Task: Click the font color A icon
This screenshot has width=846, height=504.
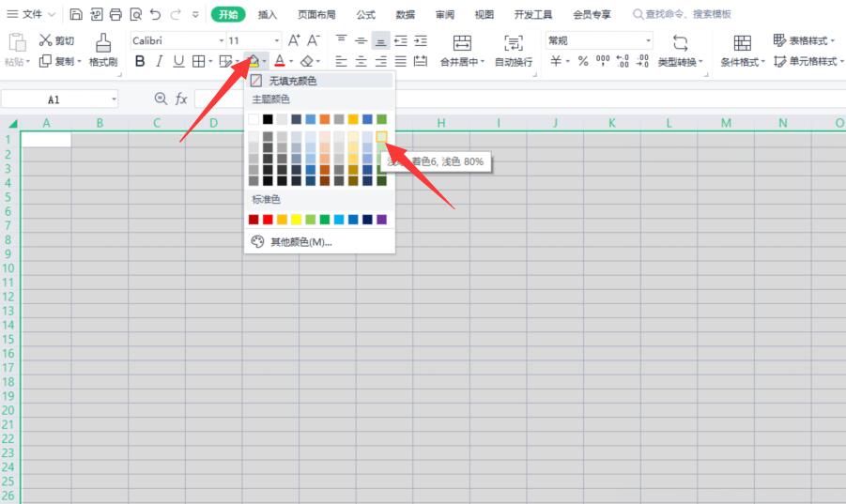Action: (279, 61)
